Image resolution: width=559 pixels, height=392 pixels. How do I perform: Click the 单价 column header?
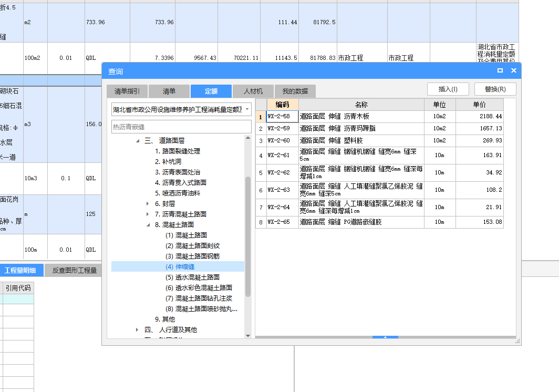(480, 105)
